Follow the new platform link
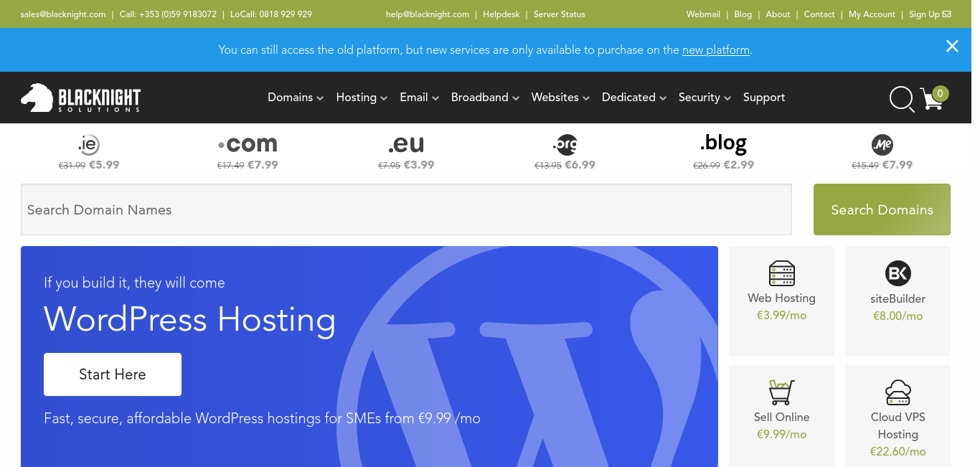 716,50
